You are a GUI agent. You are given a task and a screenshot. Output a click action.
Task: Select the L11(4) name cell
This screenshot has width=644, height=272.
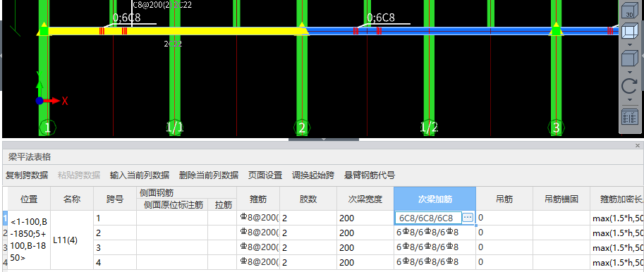tap(72, 240)
